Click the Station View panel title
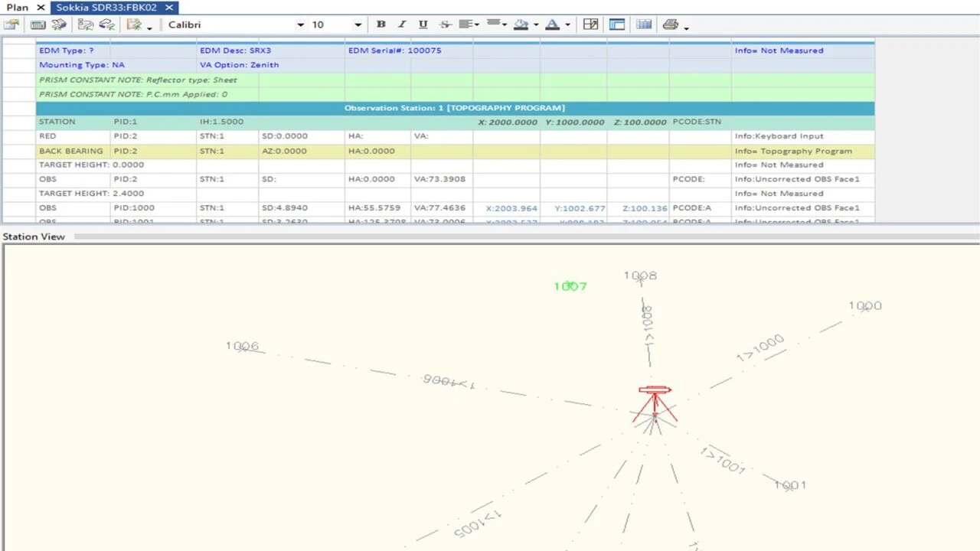The width and height of the screenshot is (980, 551). click(x=34, y=236)
